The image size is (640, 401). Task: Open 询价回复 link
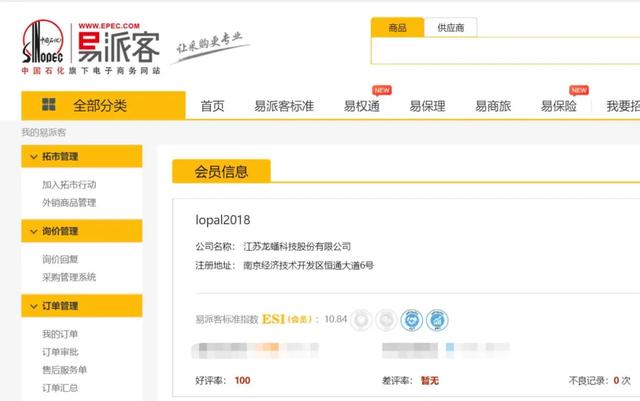(60, 259)
